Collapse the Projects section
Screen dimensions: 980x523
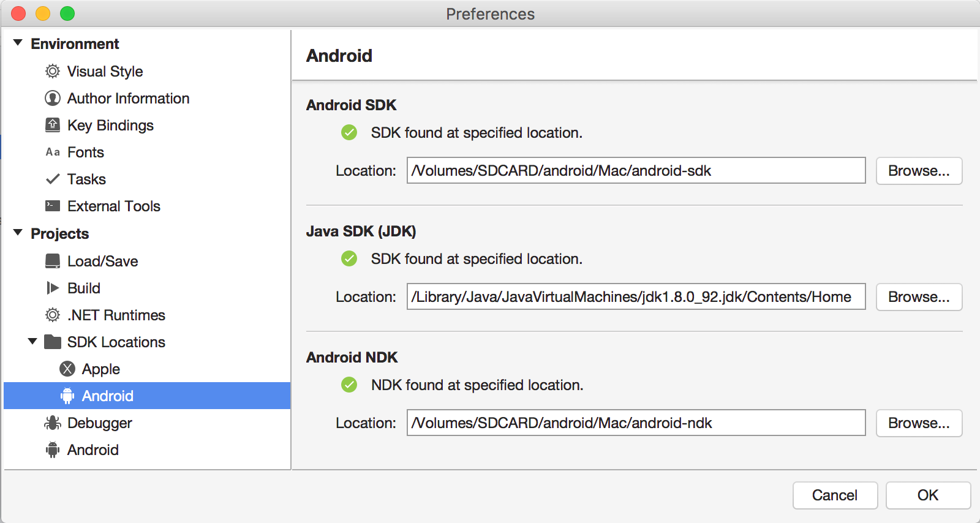[x=18, y=233]
